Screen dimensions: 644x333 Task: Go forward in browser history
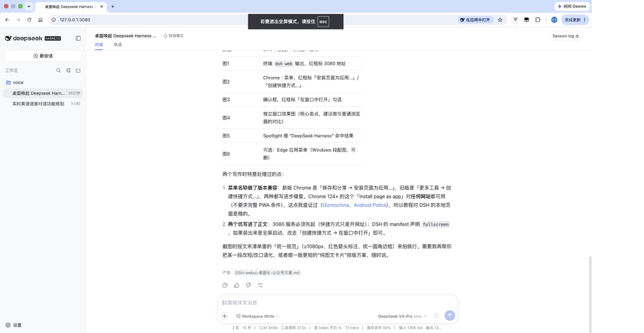pyautogui.click(x=18, y=20)
